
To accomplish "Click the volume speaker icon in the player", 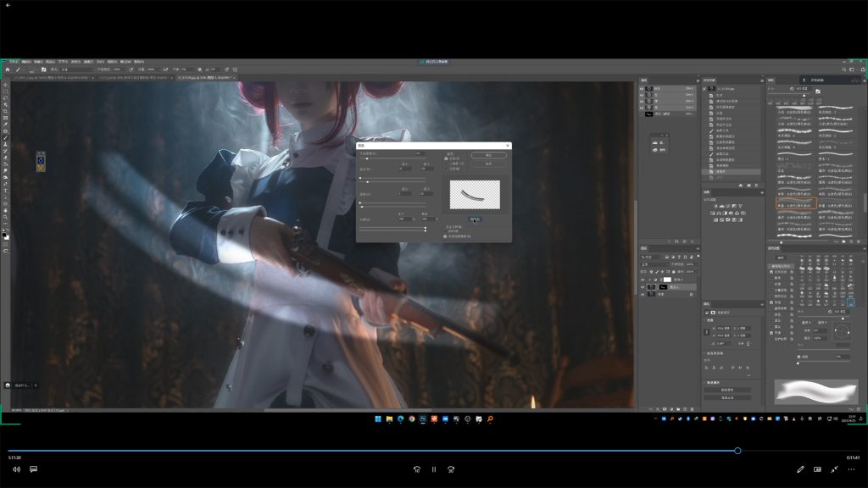I will click(x=16, y=469).
